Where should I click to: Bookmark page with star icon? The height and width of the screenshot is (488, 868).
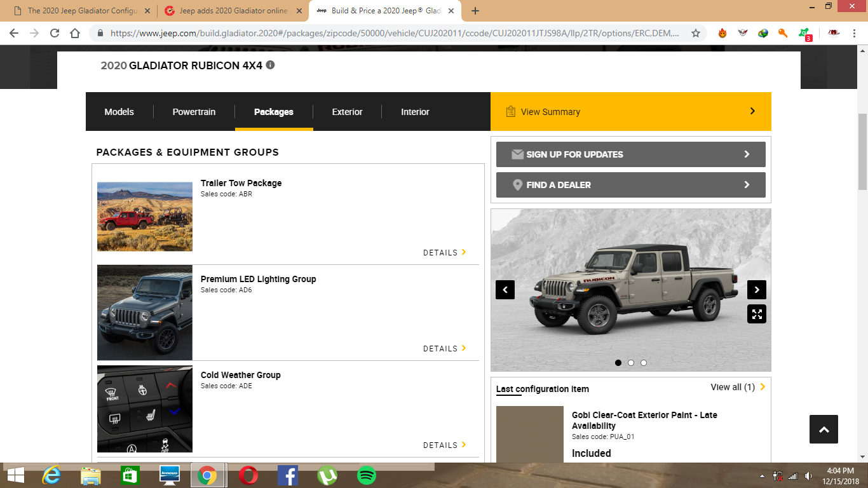click(x=696, y=33)
